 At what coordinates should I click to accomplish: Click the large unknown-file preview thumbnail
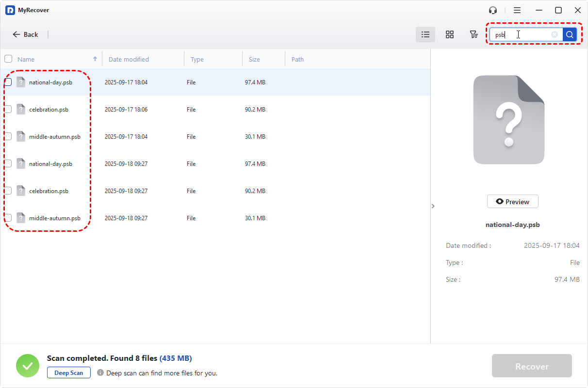pyautogui.click(x=509, y=120)
